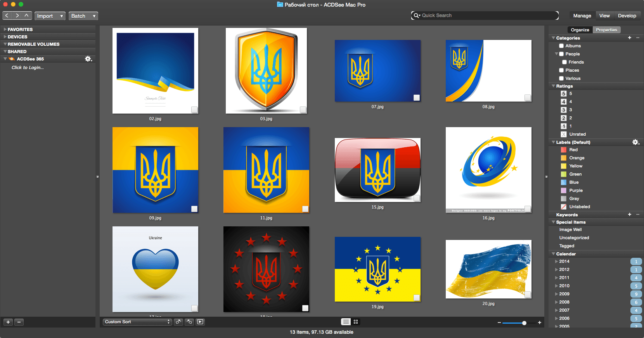Image resolution: width=644 pixels, height=338 pixels.
Task: Switch to the View mode tab
Action: pyautogui.click(x=604, y=16)
